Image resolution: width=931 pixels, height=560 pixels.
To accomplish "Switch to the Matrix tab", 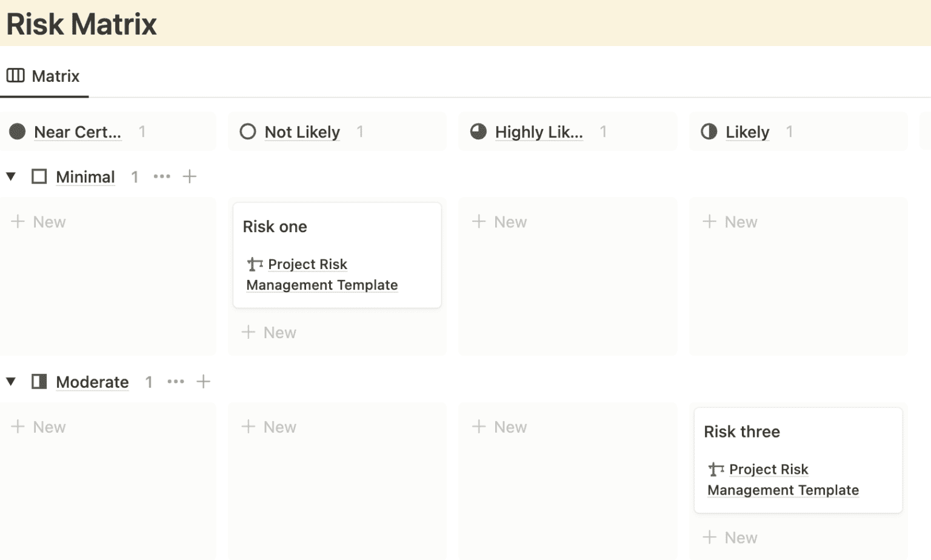I will click(55, 75).
